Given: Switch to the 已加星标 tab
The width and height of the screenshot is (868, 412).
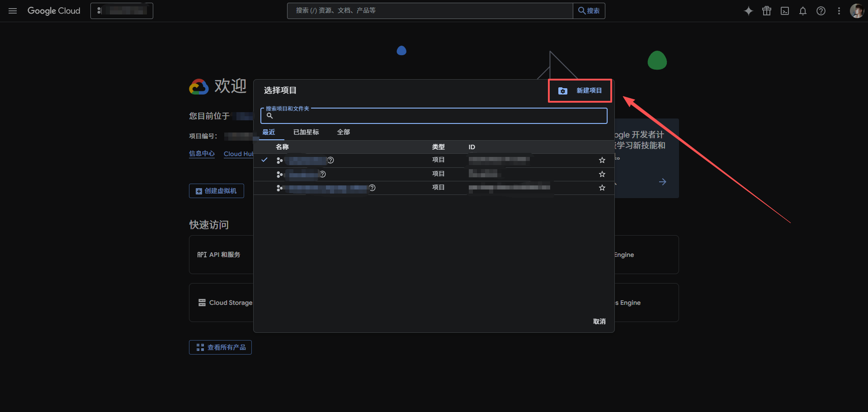Looking at the screenshot, I should coord(306,132).
